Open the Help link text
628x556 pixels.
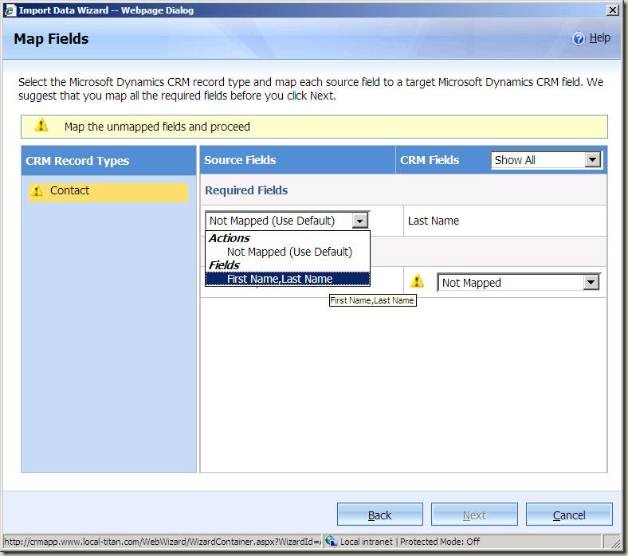click(x=599, y=39)
